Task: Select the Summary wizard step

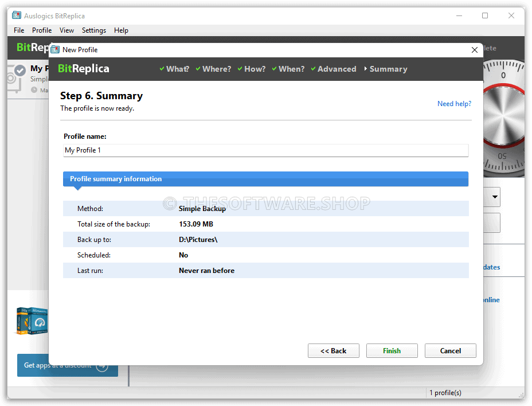Action: [385, 69]
